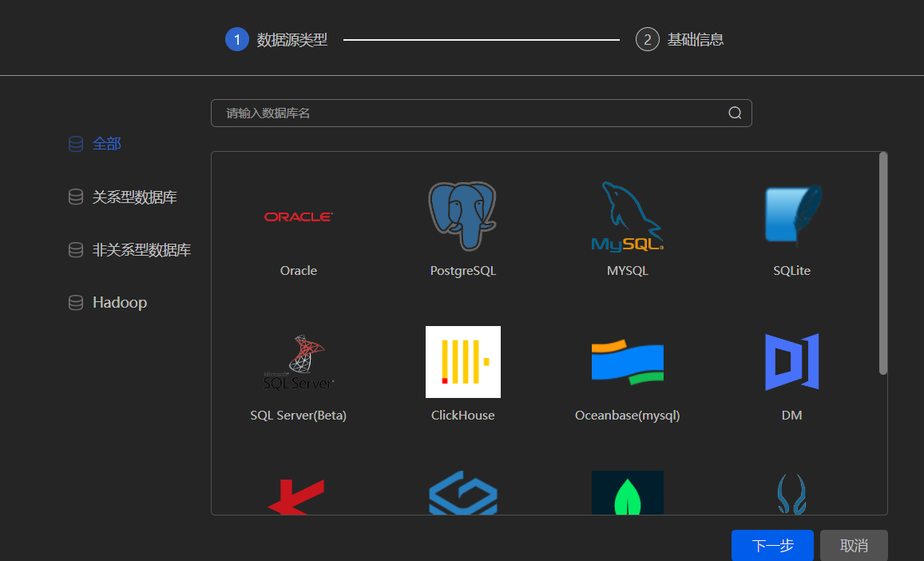Filter by 关系型数据库 category
Viewport: 924px width, 561px height.
(134, 197)
